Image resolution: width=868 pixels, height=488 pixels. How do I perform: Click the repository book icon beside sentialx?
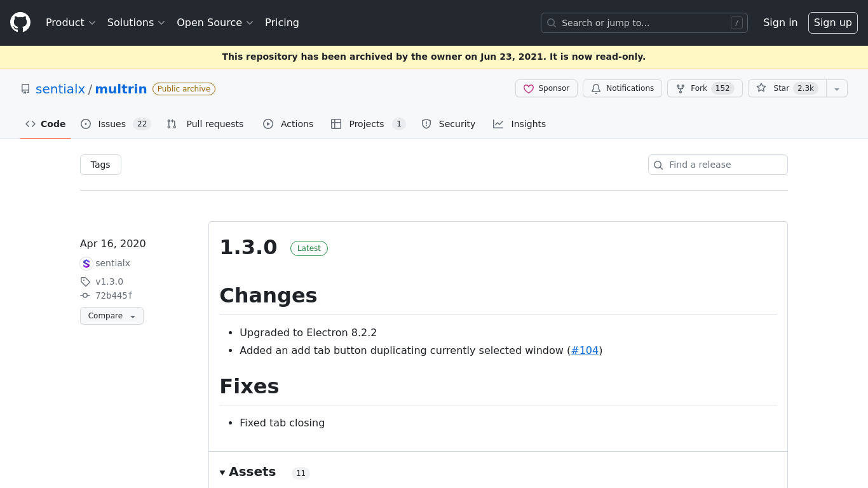click(x=25, y=89)
